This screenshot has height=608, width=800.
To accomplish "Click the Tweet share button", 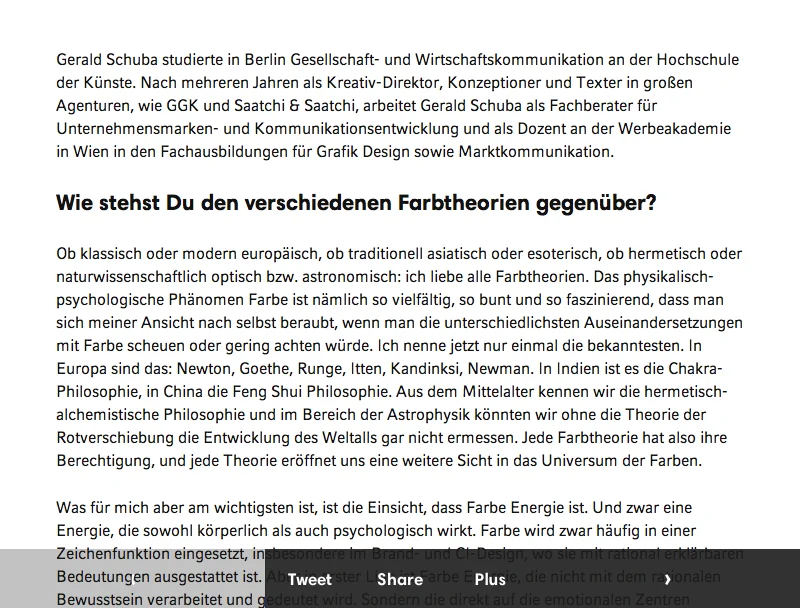I will pos(309,579).
